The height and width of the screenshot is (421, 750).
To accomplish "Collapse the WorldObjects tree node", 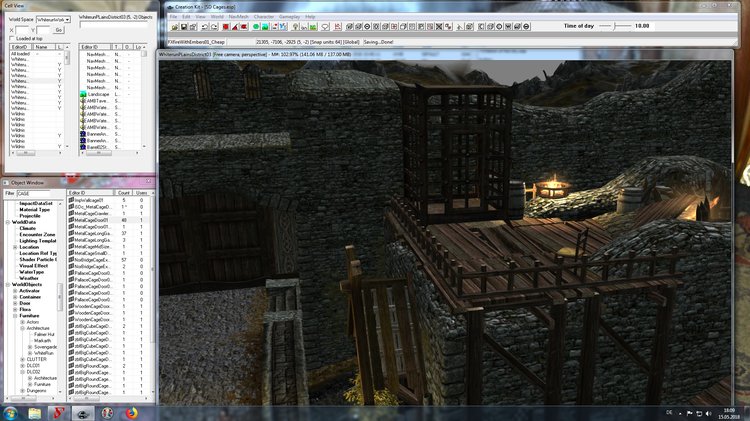I will point(8,285).
